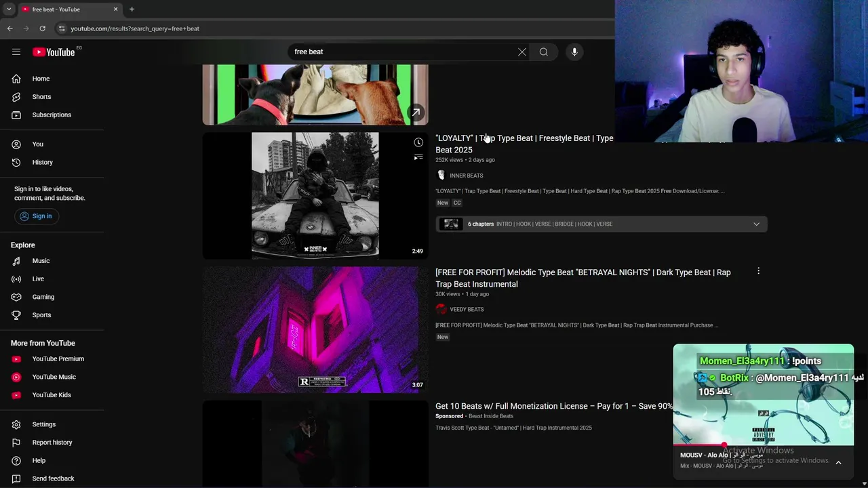Click the expand arrow on dog thumbnail

tap(416, 112)
